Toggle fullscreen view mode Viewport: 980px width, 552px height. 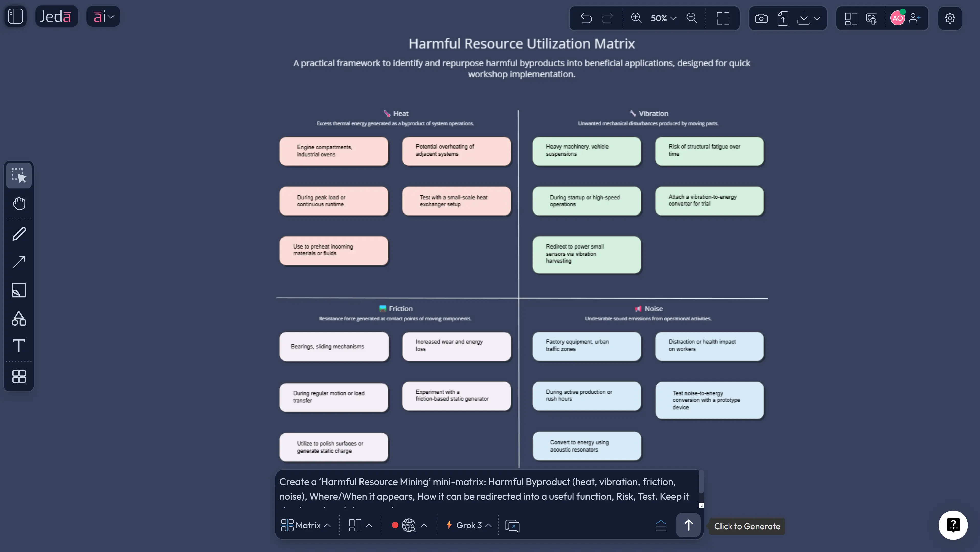(723, 18)
